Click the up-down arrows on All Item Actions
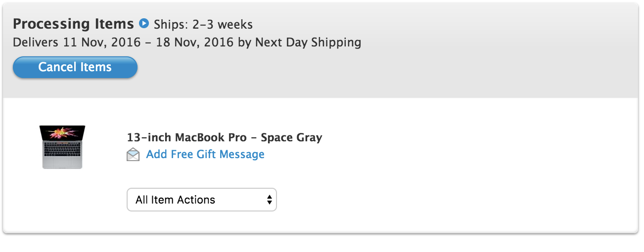The width and height of the screenshot is (644, 252). (x=269, y=200)
